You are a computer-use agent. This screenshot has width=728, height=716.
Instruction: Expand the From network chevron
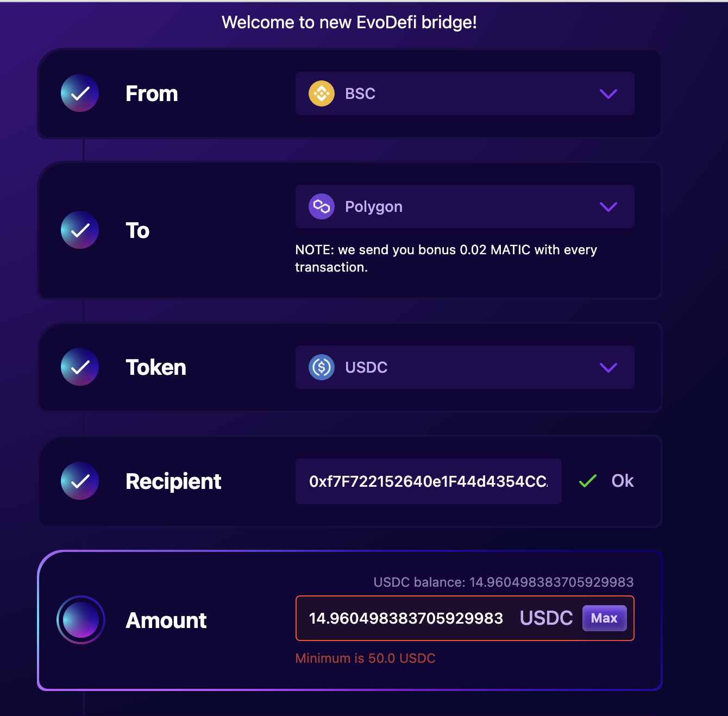pyautogui.click(x=608, y=94)
